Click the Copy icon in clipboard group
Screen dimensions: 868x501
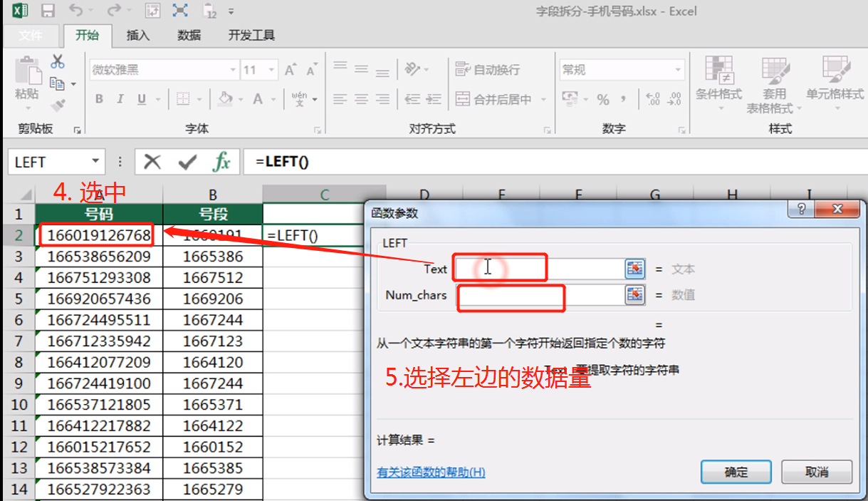58,84
